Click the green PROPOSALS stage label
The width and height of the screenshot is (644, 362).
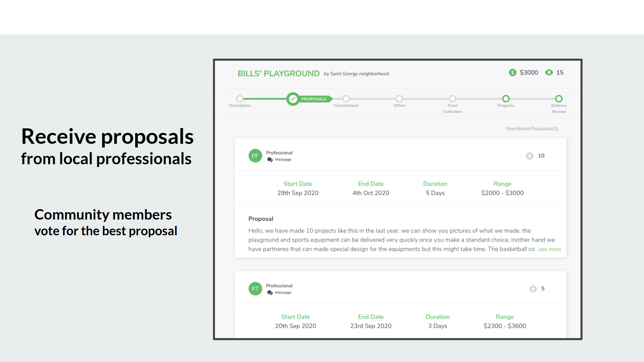click(x=314, y=99)
